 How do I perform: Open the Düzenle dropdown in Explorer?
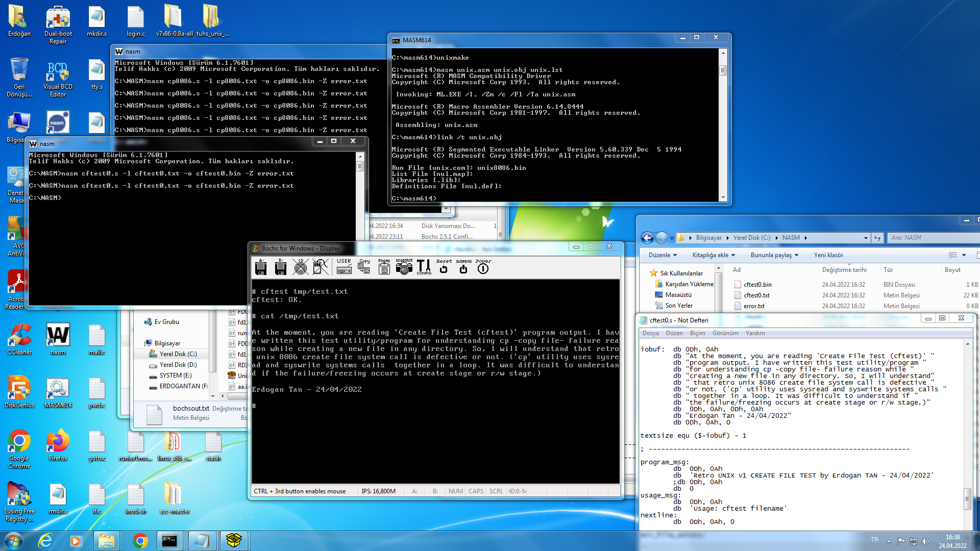coord(663,255)
